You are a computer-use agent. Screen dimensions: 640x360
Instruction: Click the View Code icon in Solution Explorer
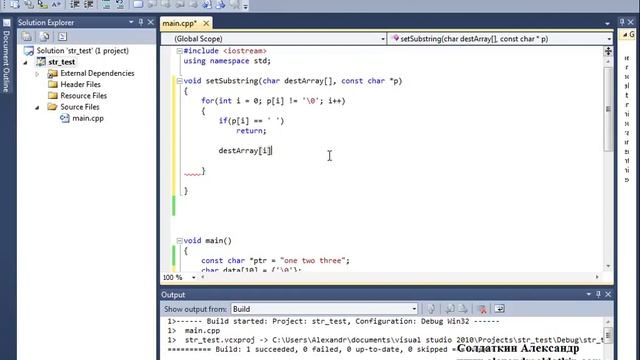pyautogui.click(x=62, y=37)
